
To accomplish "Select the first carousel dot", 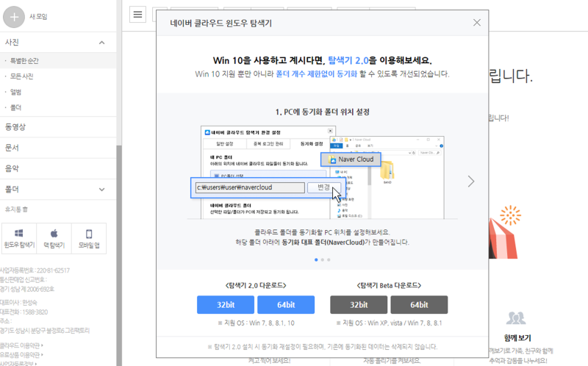I will (316, 259).
